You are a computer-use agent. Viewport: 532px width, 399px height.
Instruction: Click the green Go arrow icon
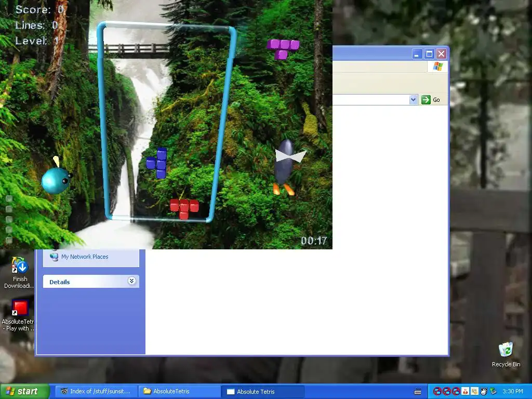426,100
